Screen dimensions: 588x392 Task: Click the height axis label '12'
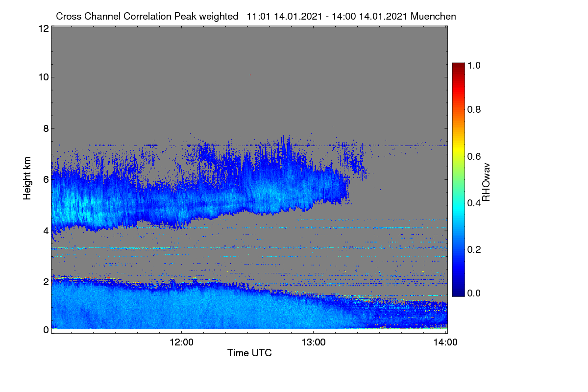(43, 28)
